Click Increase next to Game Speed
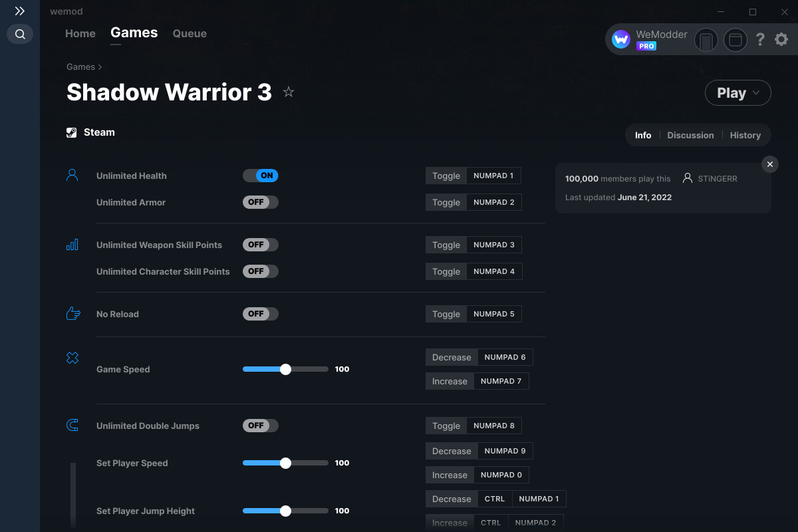The height and width of the screenshot is (532, 798). tap(450, 380)
